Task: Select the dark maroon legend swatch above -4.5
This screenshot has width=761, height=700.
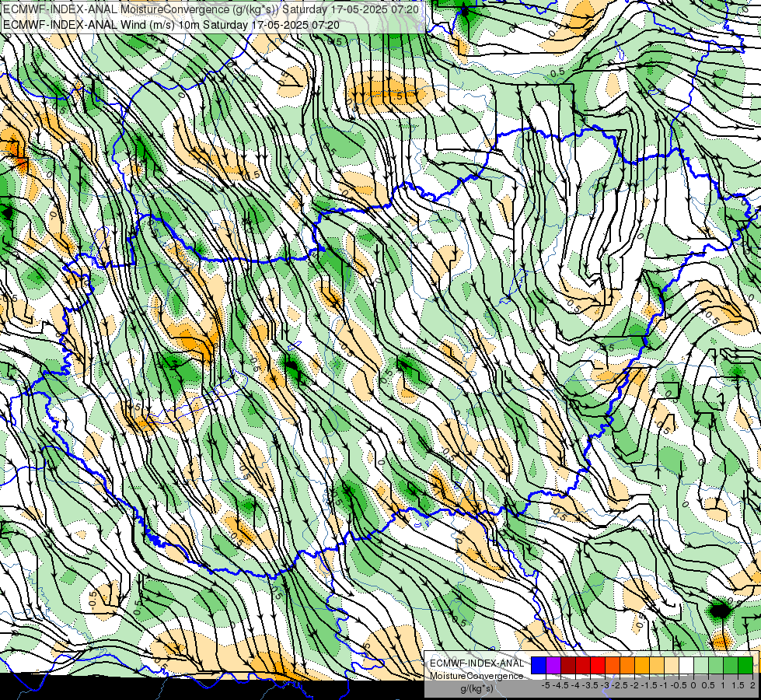Action: pos(568,666)
